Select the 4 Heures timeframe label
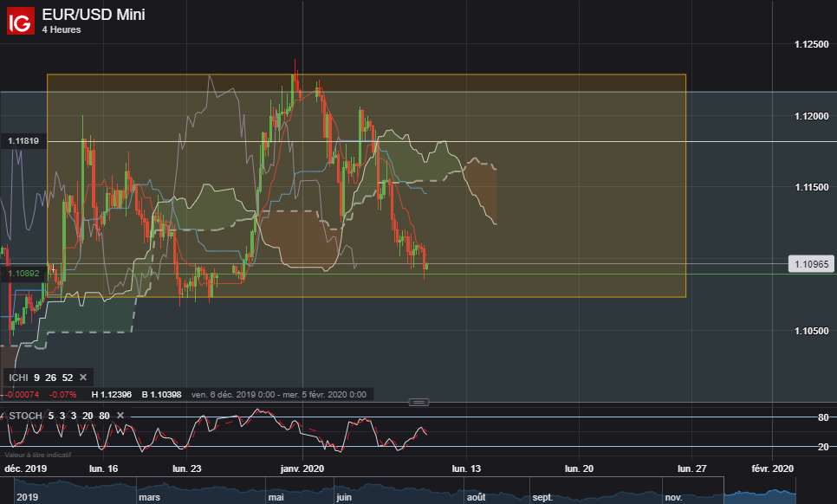The height and width of the screenshot is (504, 837). click(x=62, y=29)
